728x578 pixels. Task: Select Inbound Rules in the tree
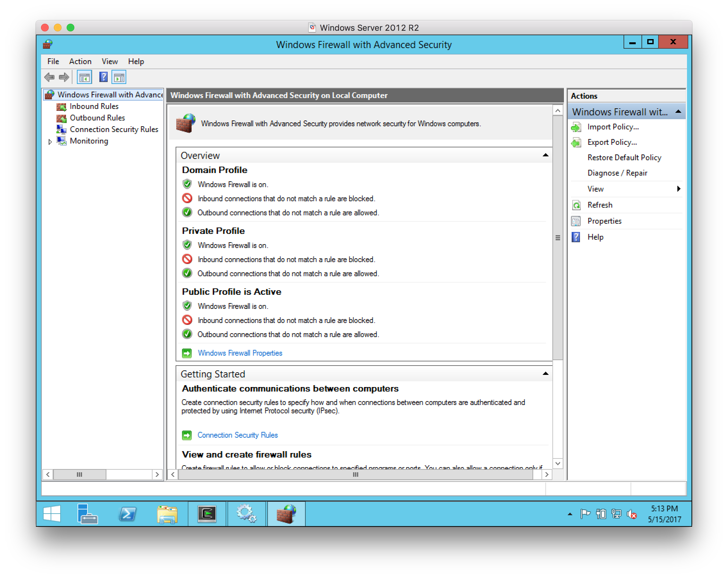(94, 106)
